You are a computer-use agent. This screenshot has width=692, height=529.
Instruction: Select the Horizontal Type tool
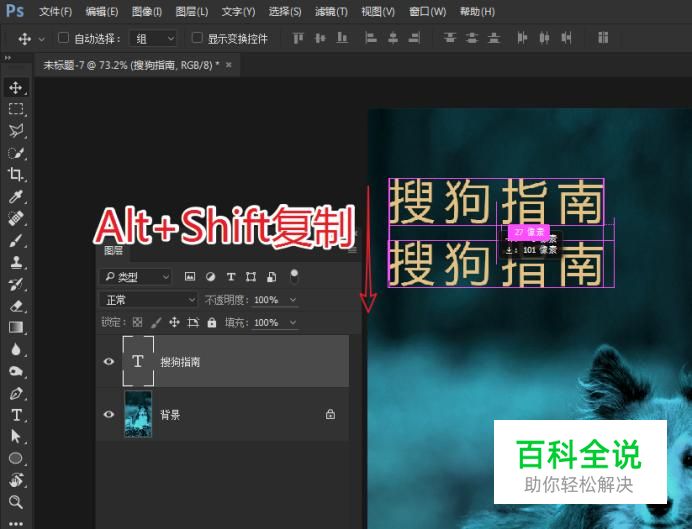coord(16,415)
